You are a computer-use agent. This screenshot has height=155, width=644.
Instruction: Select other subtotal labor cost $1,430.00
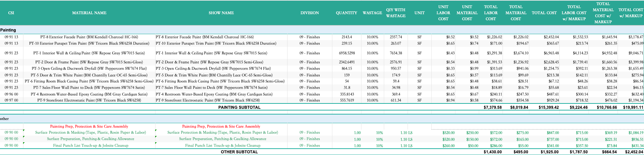(x=493, y=152)
